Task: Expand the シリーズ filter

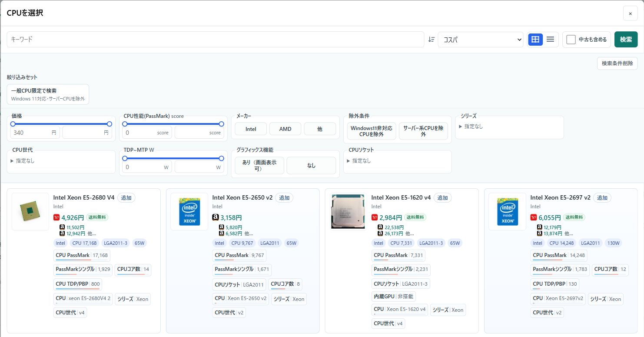Action: tap(471, 127)
